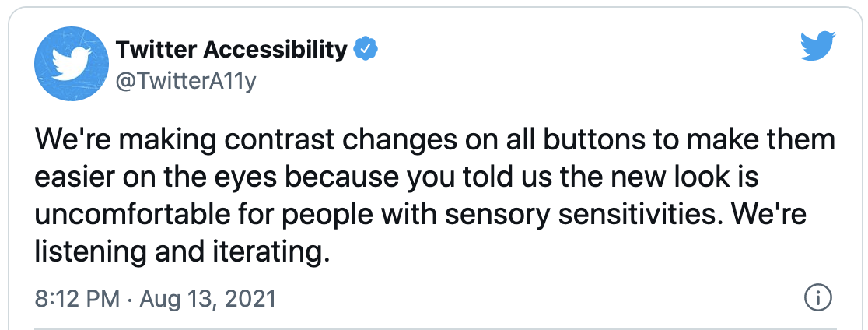
Task: Click the horizontal divider below the timestamp
Action: [x=436, y=328]
